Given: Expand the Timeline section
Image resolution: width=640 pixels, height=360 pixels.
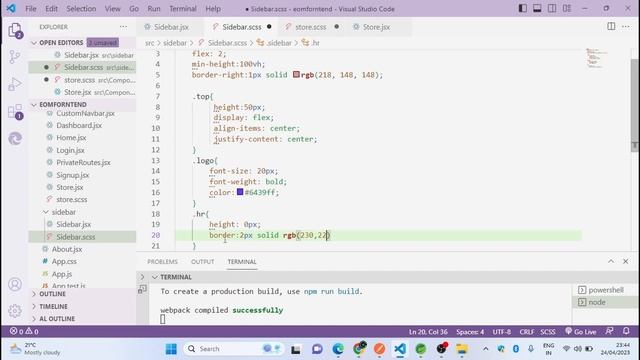Looking at the screenshot, I should tap(82, 306).
